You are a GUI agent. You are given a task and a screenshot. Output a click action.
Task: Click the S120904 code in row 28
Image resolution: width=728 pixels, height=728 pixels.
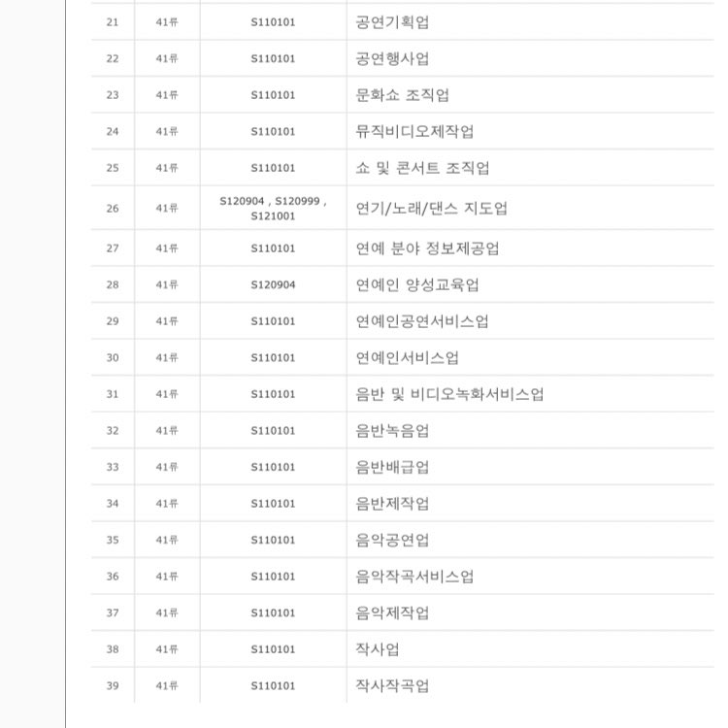[273, 284]
